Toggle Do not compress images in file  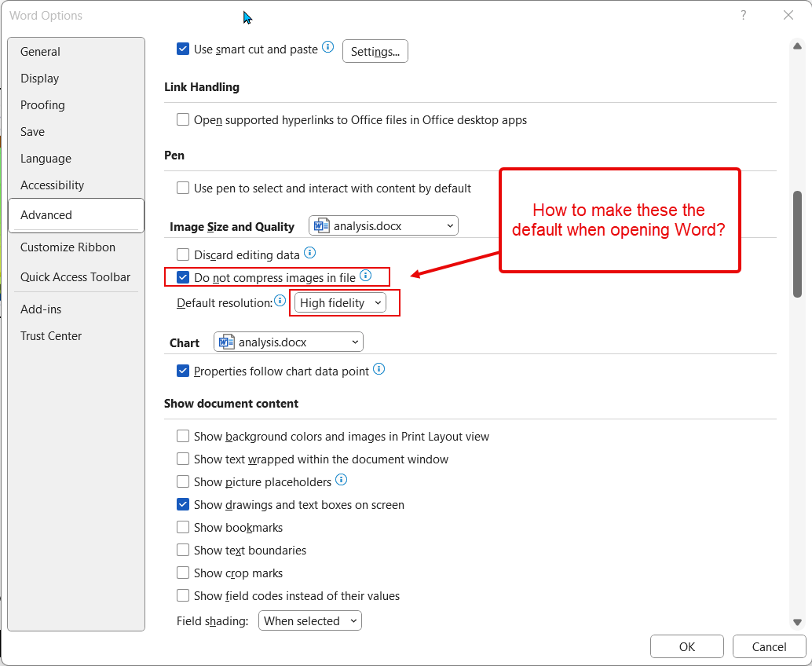point(183,277)
